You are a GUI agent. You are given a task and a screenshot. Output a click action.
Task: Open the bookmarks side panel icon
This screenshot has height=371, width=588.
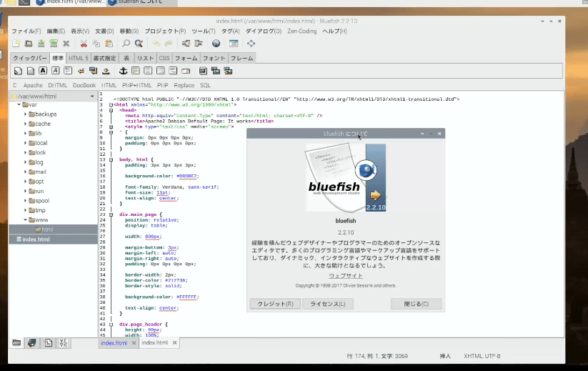click(32, 342)
